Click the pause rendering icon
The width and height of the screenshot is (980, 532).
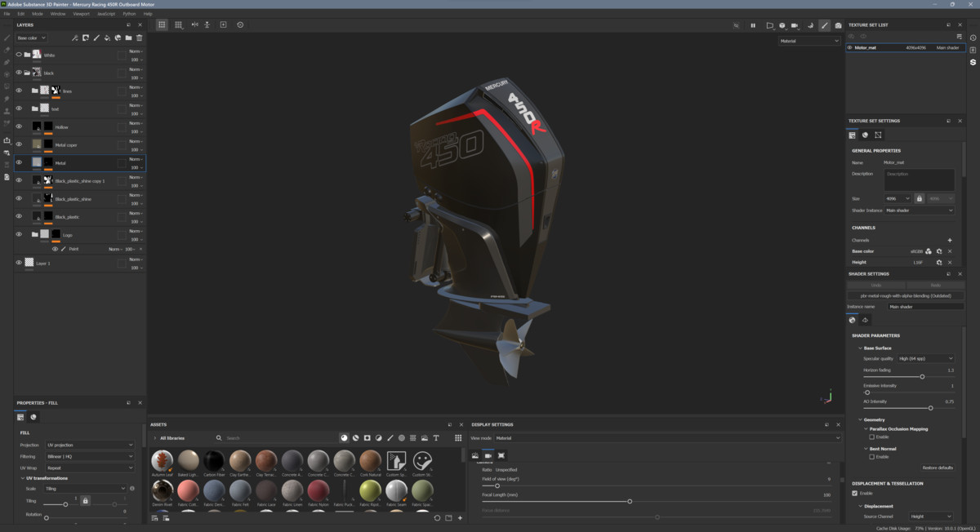753,25
